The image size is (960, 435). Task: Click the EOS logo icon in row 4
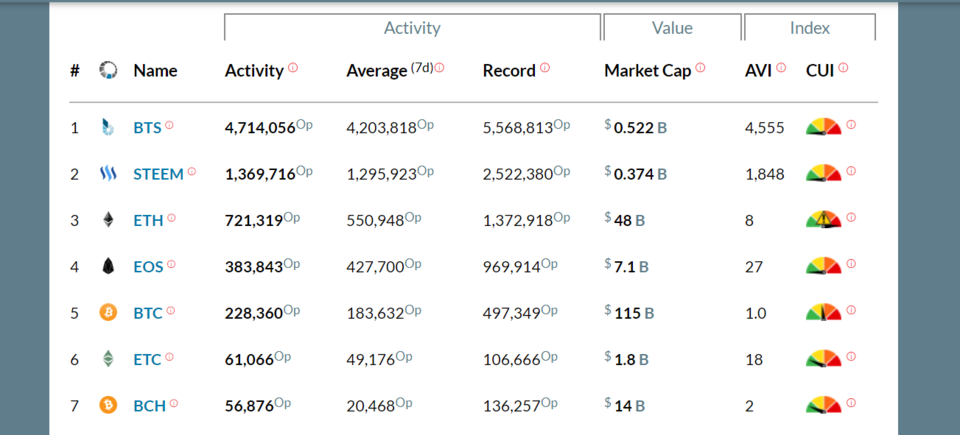coord(108,267)
